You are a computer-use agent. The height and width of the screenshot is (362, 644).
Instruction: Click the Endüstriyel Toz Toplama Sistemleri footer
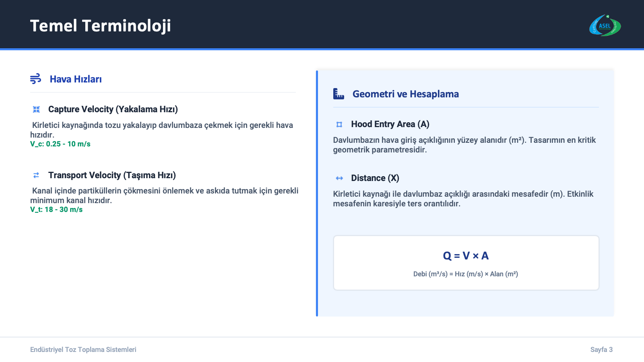point(83,350)
